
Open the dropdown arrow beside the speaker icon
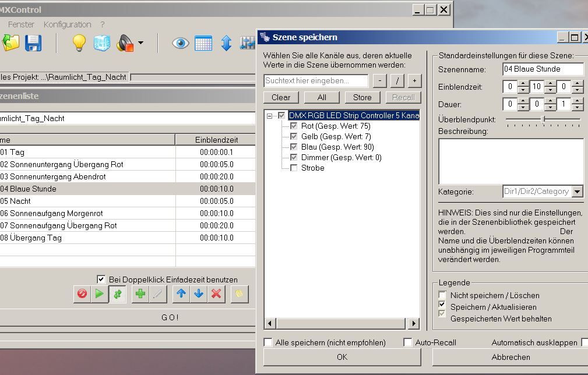140,43
